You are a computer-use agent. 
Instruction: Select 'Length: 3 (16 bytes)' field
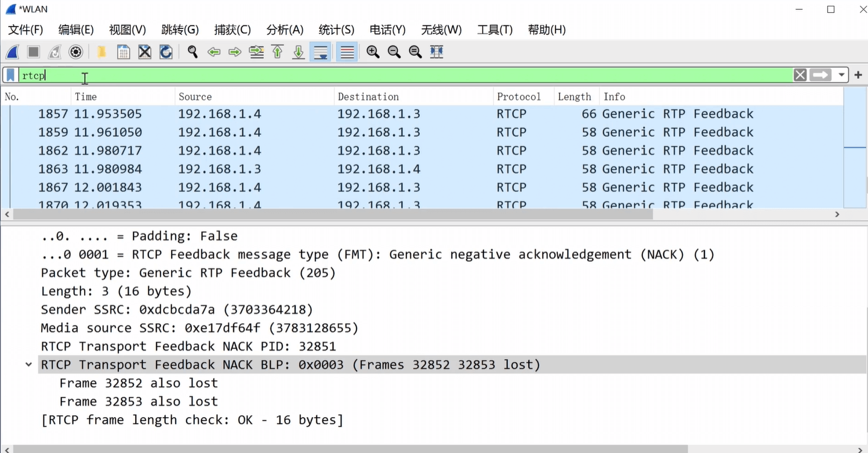point(116,291)
